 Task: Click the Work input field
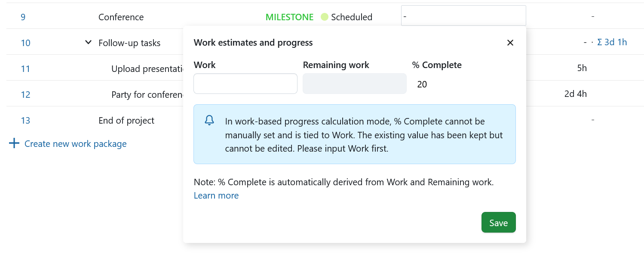(245, 84)
